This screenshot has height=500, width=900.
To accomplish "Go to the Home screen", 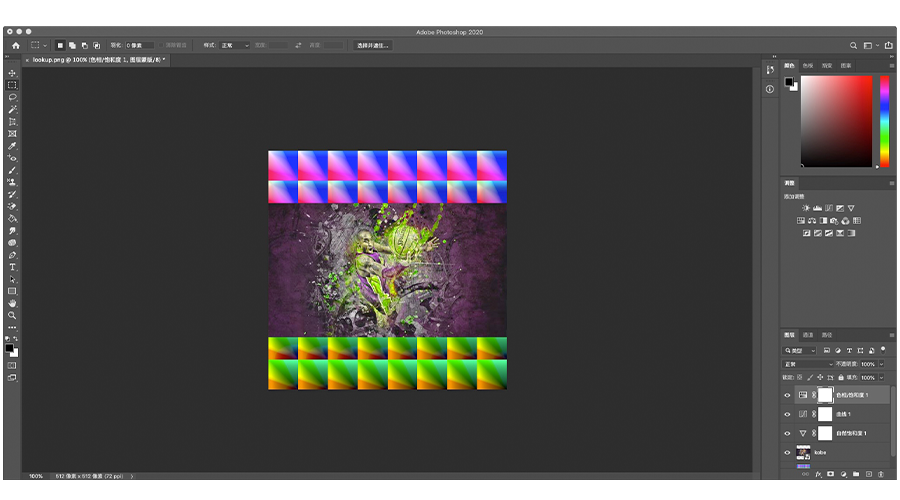I will point(16,45).
